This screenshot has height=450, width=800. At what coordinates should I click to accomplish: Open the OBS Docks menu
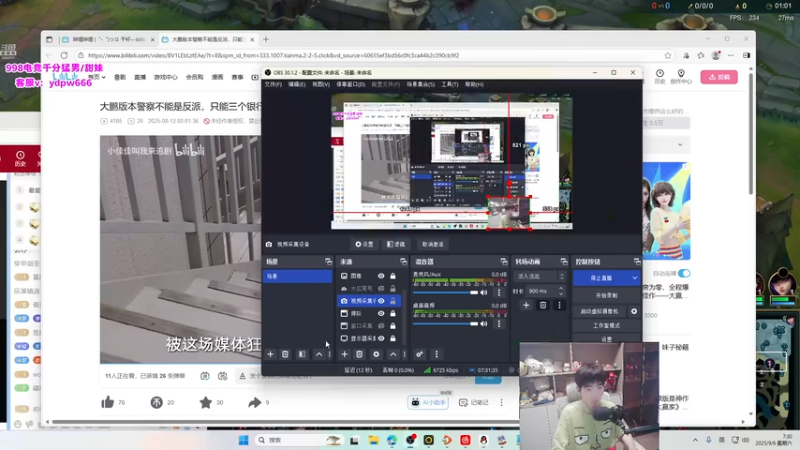click(x=351, y=84)
